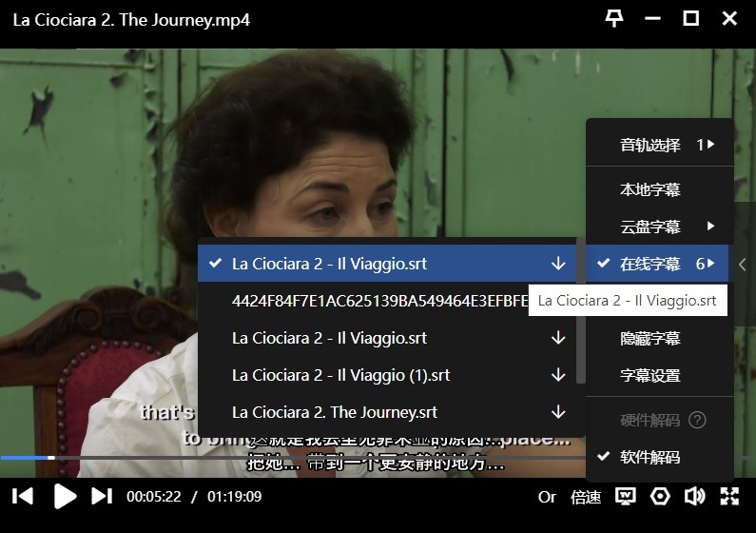Skip to the previous video
Image resolution: width=756 pixels, height=533 pixels.
tap(24, 496)
